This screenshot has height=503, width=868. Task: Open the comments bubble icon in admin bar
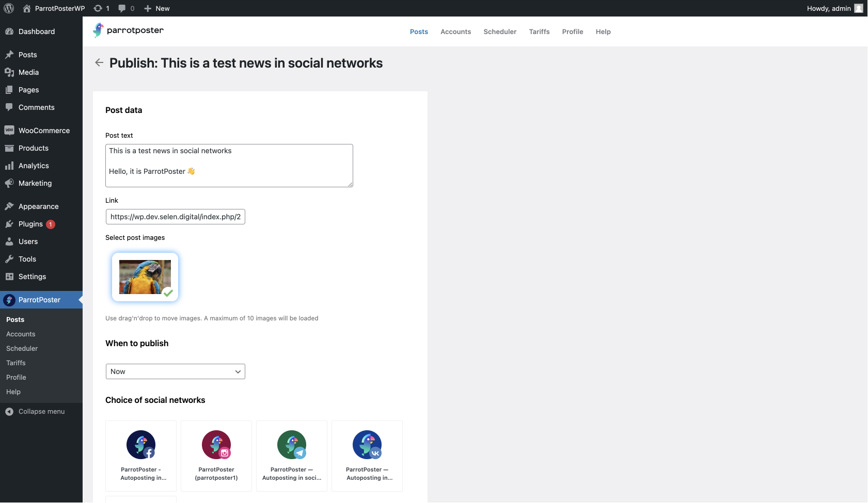[x=122, y=8]
